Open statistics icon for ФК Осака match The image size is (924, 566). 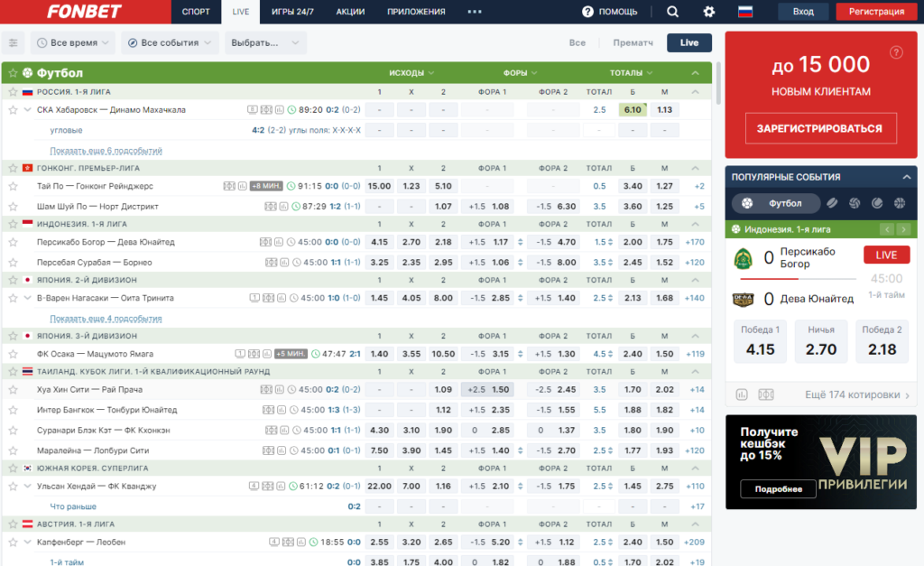267,354
